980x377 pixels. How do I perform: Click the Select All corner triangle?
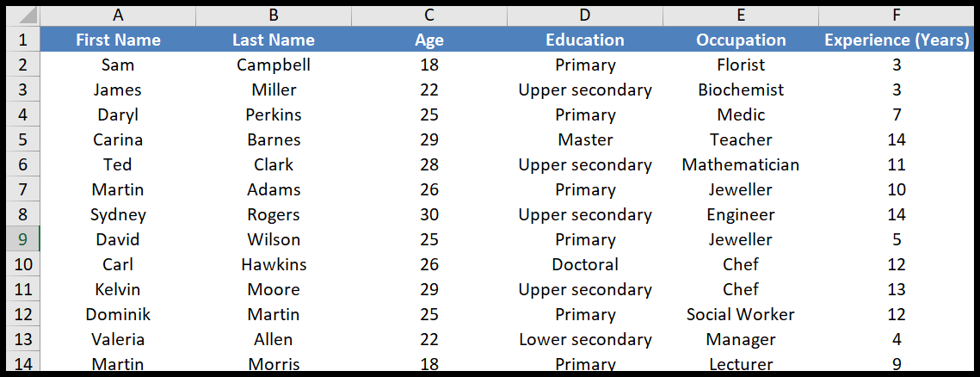[x=23, y=15]
